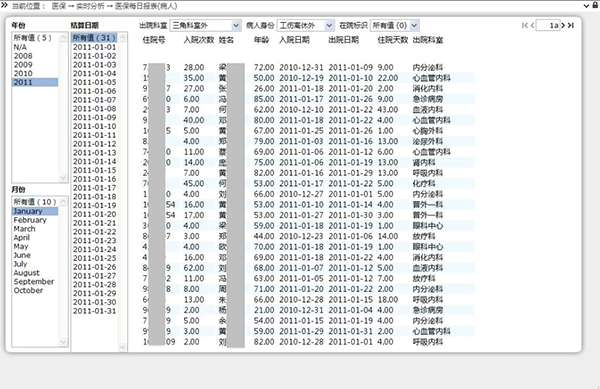Select October in month list
The height and width of the screenshot is (389, 600).
35,290
